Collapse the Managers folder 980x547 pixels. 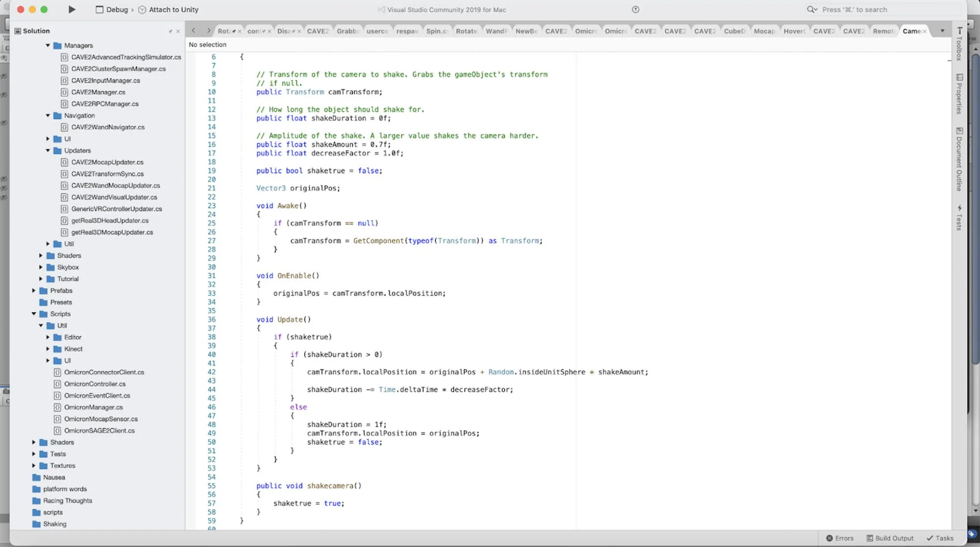[48, 45]
